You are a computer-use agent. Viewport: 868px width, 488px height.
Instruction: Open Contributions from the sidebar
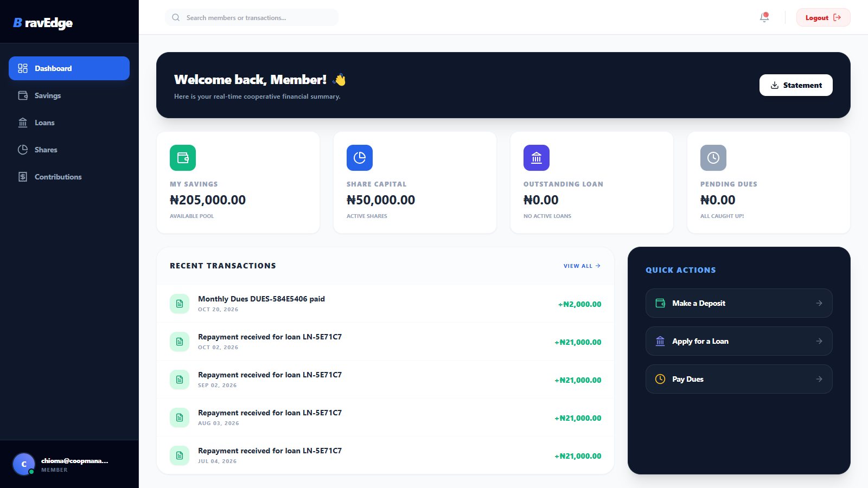tap(69, 177)
